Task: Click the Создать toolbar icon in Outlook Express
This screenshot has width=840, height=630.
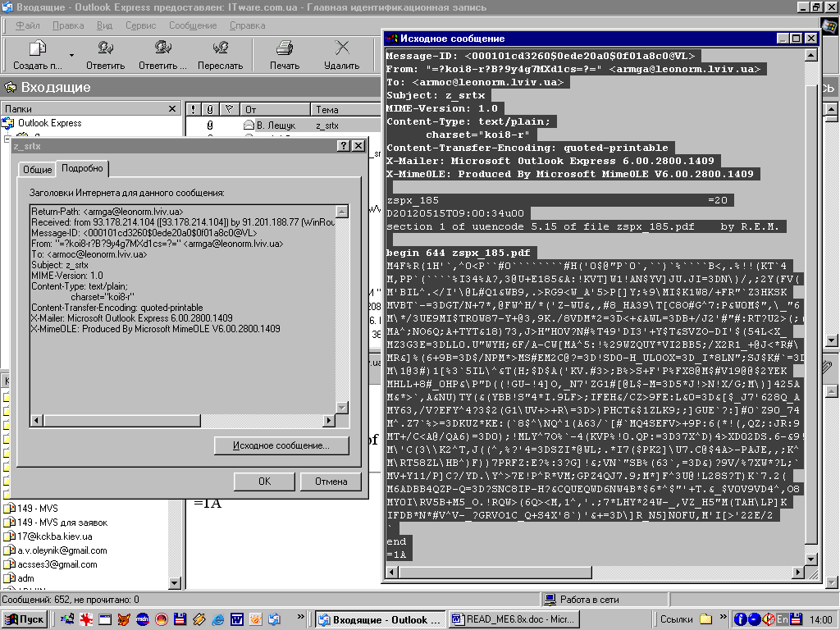Action: [38, 54]
